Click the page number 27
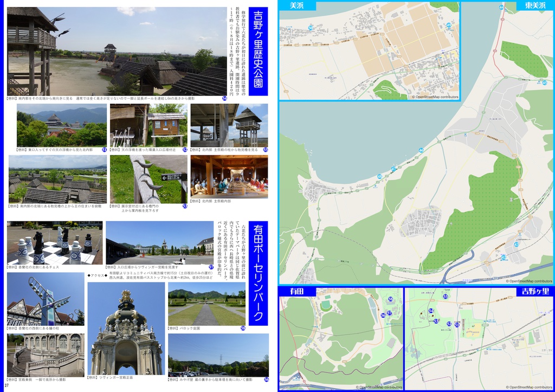The width and height of the screenshot is (555, 392). [x=7, y=385]
